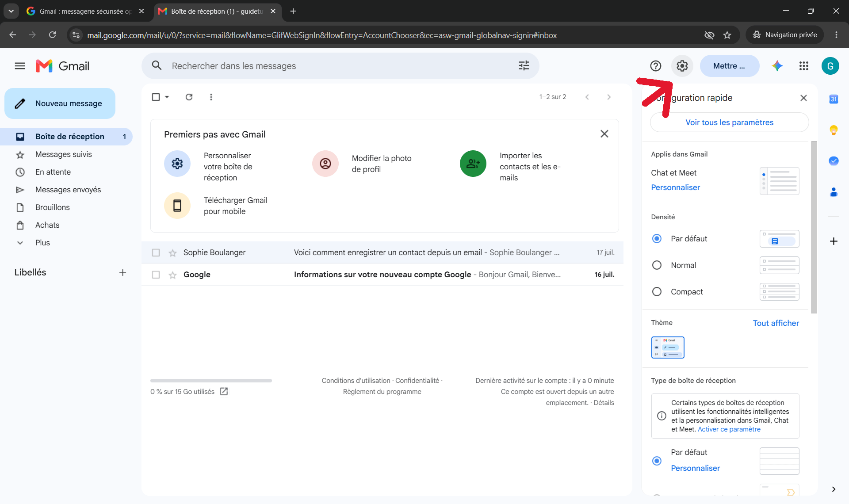Open Google Keep side panel icon
The width and height of the screenshot is (849, 504).
coord(834,130)
